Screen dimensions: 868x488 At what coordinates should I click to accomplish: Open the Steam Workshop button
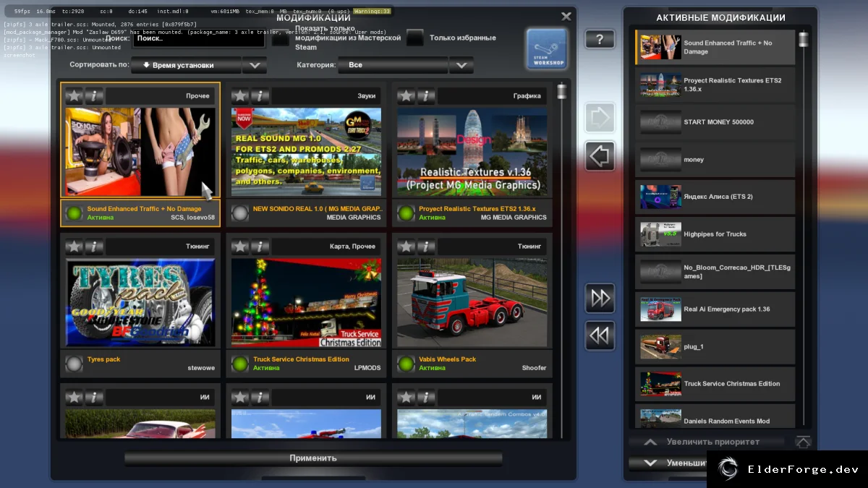pos(546,49)
